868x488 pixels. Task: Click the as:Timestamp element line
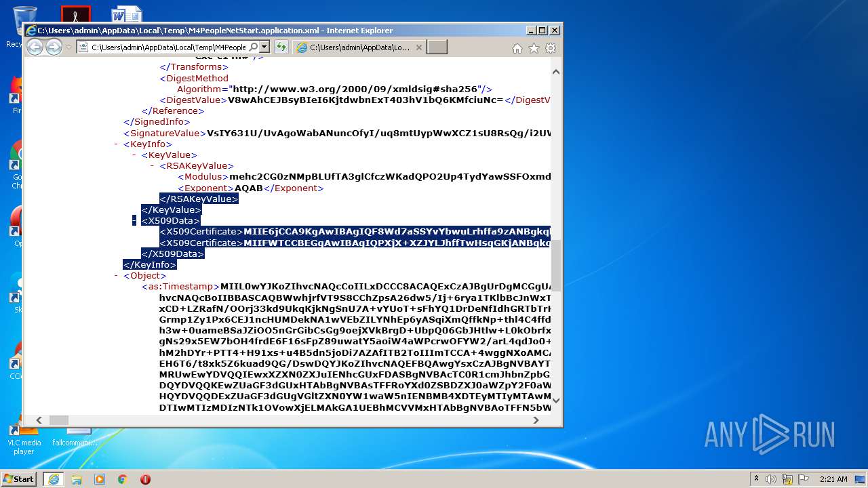coord(347,287)
